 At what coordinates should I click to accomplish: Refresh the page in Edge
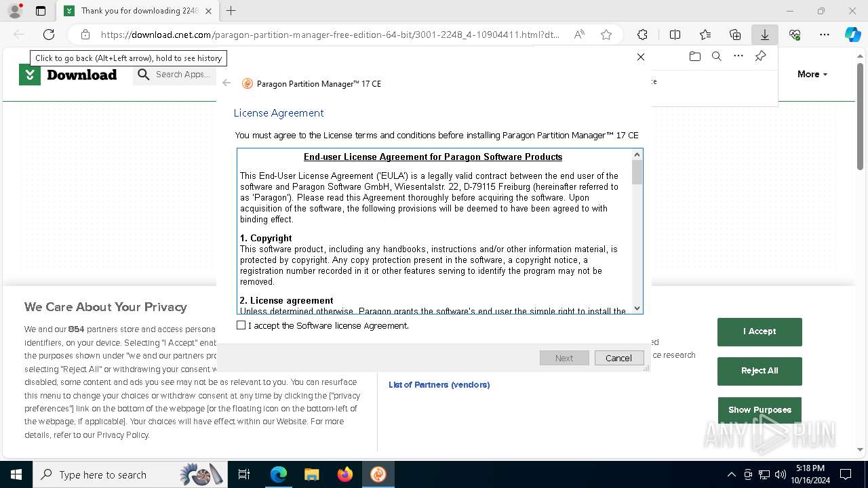pyautogui.click(x=49, y=35)
